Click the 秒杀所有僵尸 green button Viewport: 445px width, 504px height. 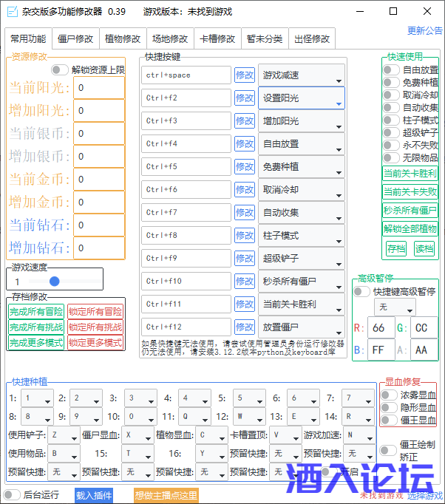pos(410,211)
